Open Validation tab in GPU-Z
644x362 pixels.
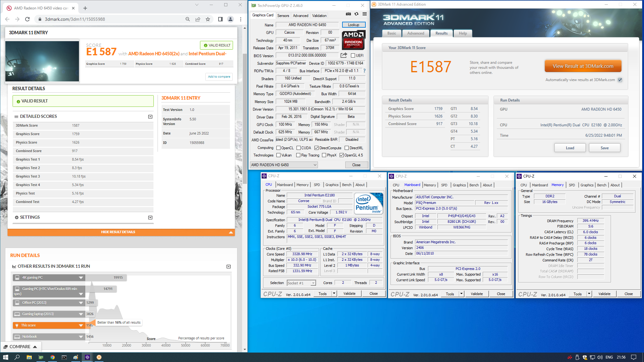(319, 15)
